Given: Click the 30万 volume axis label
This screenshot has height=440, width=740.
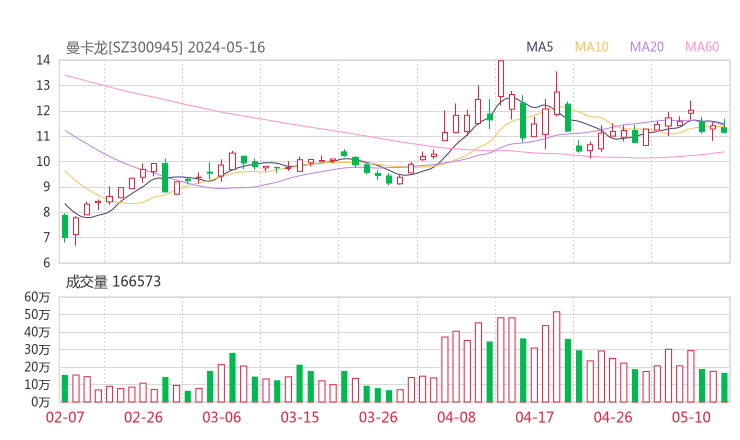Looking at the screenshot, I should click(37, 349).
